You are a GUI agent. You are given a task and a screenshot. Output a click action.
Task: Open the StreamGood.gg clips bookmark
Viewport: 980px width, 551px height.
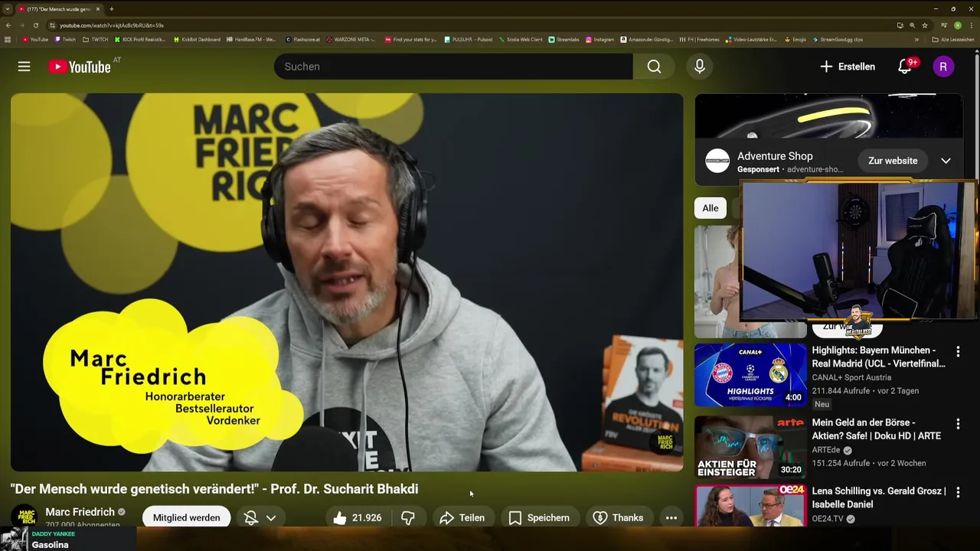click(838, 39)
